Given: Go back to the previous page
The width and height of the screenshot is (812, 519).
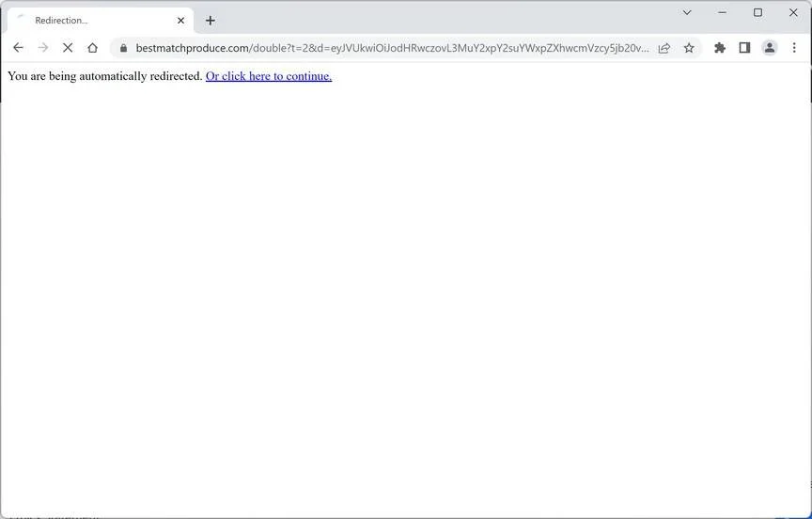Looking at the screenshot, I should 18,48.
